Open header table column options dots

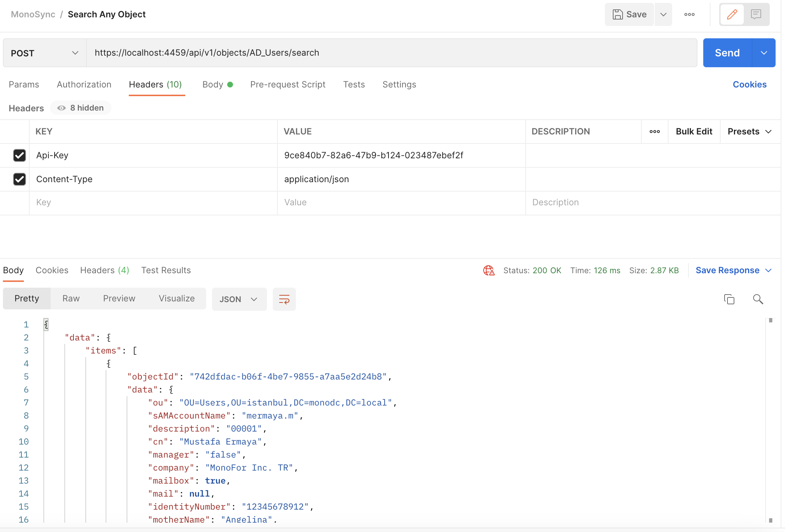pos(654,132)
